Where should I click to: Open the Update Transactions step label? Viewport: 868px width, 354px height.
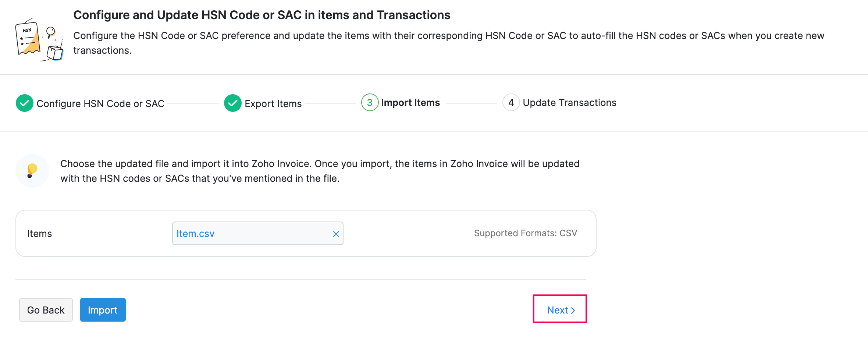pyautogui.click(x=569, y=103)
